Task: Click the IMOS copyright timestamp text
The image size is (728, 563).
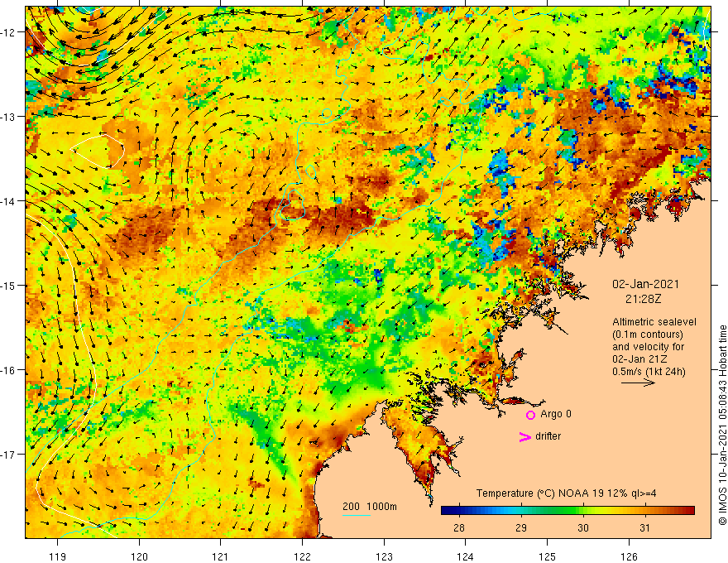Action: tap(722, 425)
